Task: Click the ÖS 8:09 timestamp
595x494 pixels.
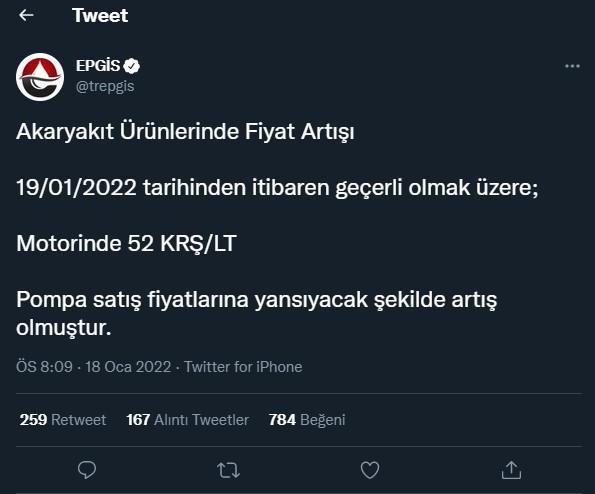Action: click(44, 367)
